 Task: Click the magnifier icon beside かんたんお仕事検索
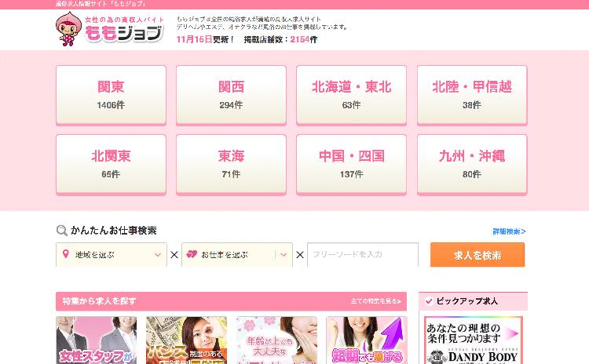tap(61, 230)
